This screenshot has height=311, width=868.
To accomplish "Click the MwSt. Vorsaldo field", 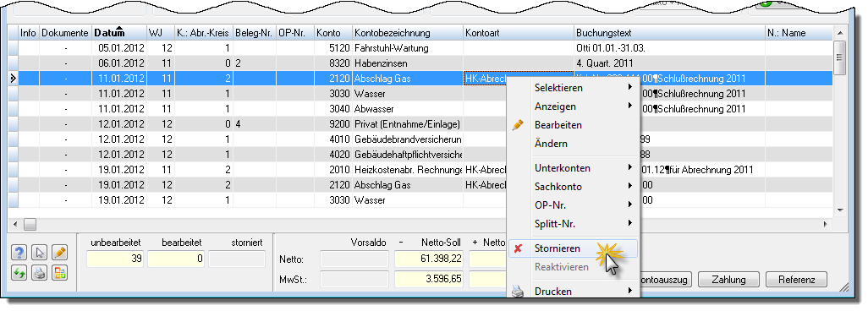I will (x=354, y=279).
